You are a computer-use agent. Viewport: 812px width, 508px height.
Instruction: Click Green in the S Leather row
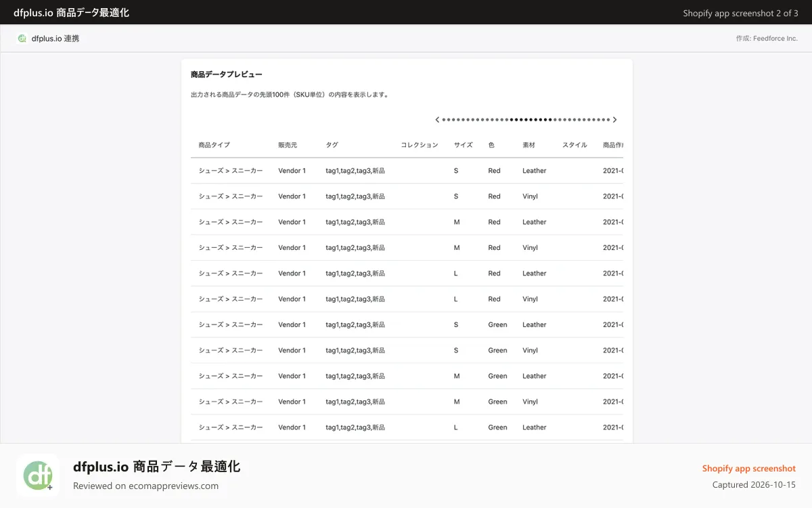tap(497, 325)
